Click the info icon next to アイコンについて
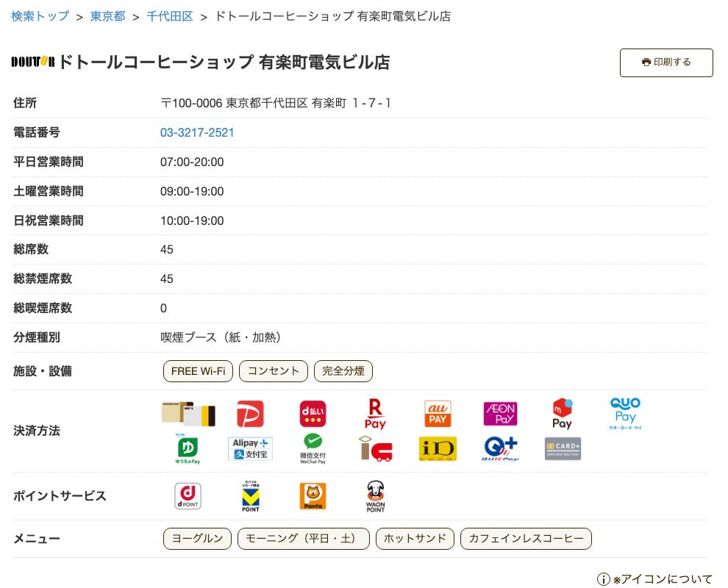Viewport: 728px width, 588px height. [x=603, y=578]
